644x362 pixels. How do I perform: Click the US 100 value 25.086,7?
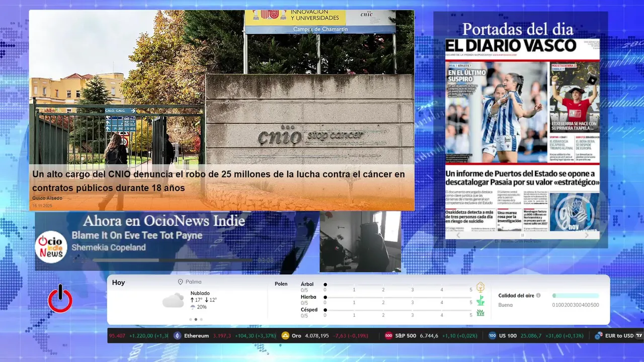[531, 336]
